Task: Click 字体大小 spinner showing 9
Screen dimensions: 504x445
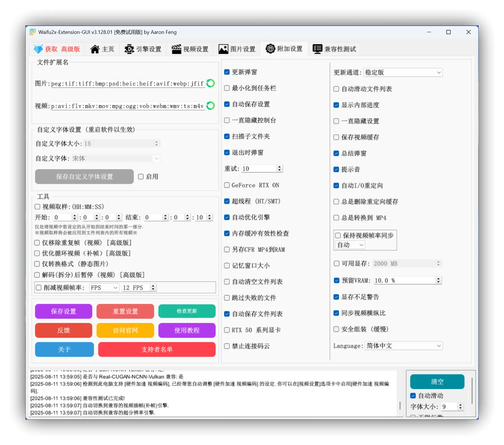Action: (453, 407)
